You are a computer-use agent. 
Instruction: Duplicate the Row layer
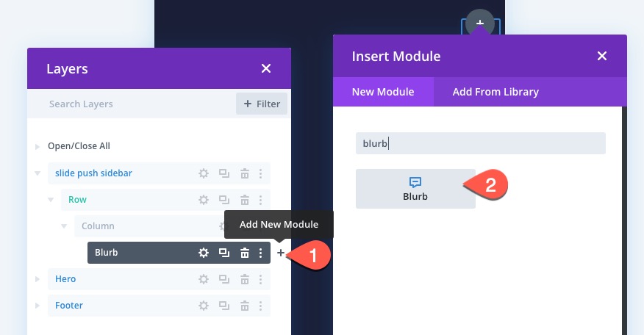point(223,200)
